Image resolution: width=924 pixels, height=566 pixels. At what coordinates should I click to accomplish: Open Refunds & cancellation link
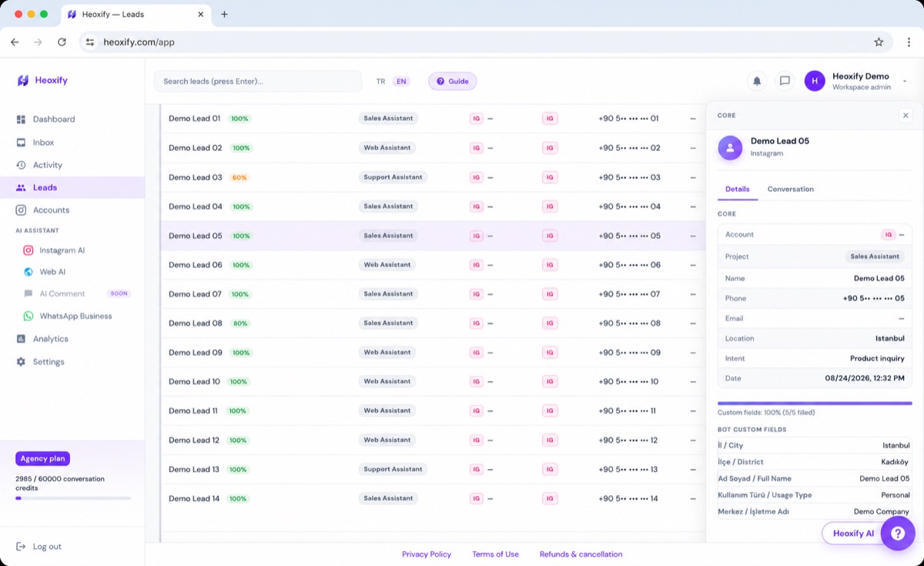581,554
